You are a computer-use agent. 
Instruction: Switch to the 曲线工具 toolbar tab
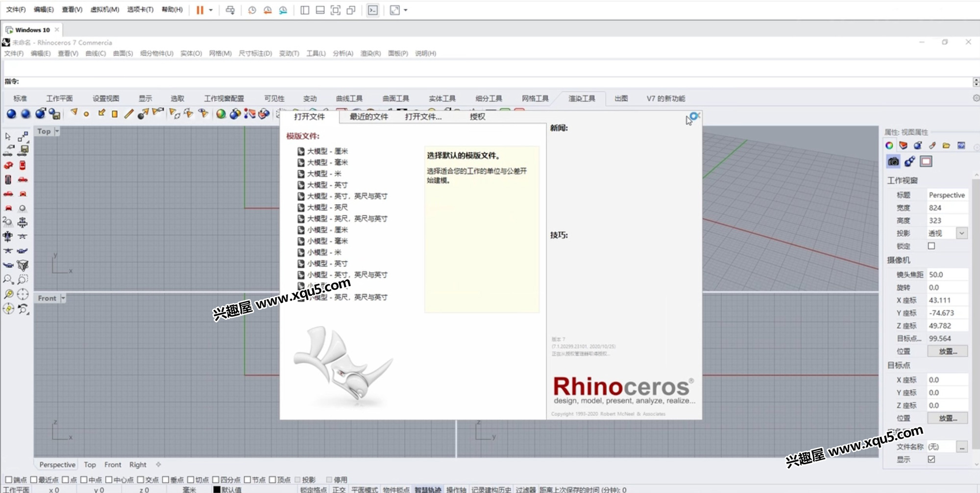pyautogui.click(x=349, y=98)
